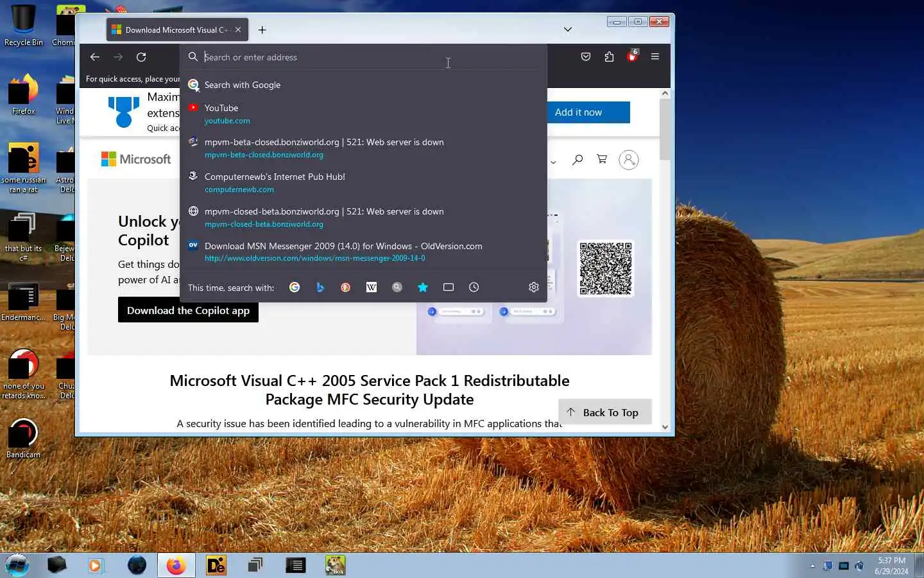Open mpvm-beta-closed.bonziworld.org suggestion
Viewport: 924px width, 578px height.
pos(364,148)
